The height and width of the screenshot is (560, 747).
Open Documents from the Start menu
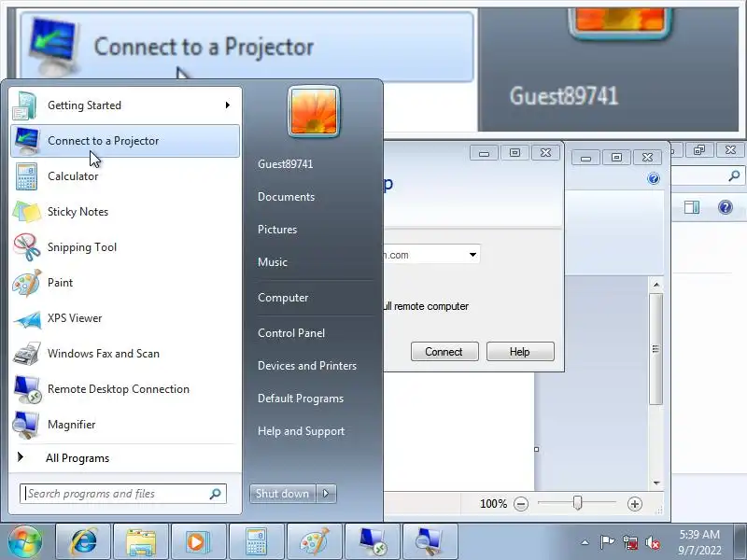(287, 197)
